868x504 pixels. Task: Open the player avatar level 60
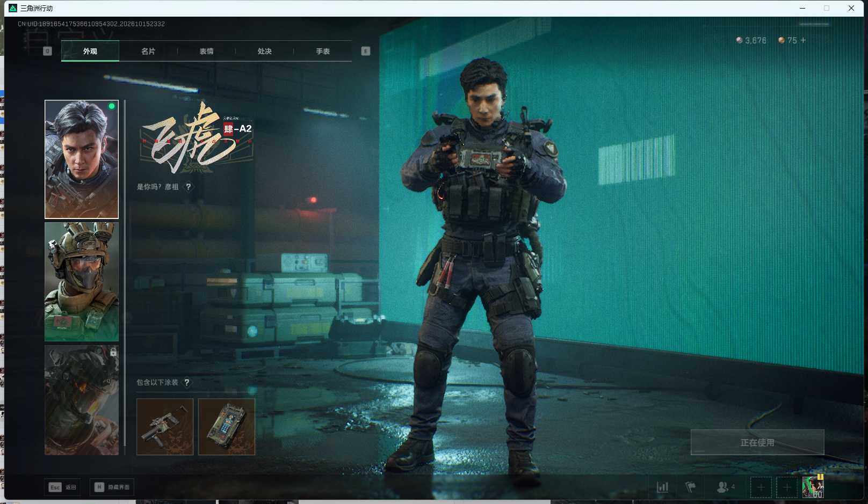click(813, 487)
